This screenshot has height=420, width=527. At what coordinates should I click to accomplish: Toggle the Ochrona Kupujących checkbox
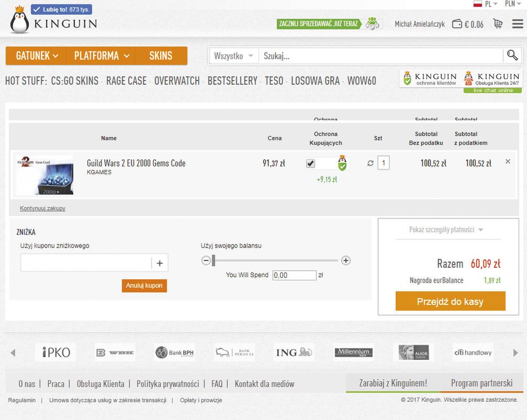[x=310, y=164]
